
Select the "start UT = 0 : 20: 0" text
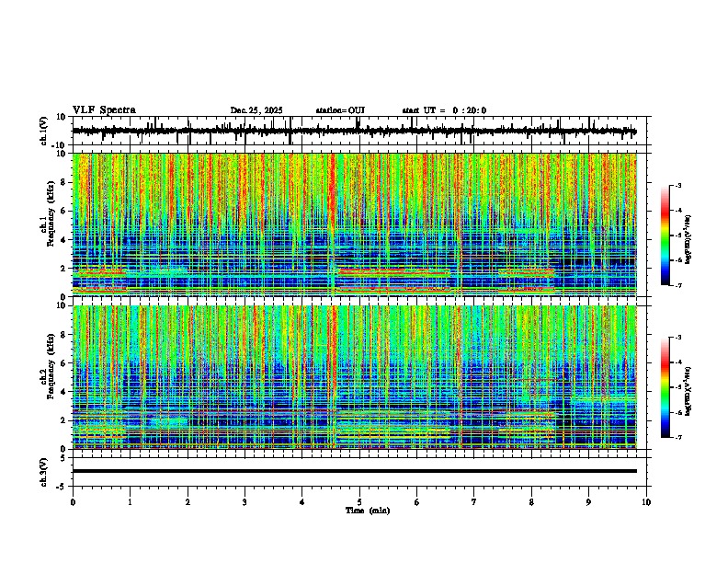[x=444, y=110]
